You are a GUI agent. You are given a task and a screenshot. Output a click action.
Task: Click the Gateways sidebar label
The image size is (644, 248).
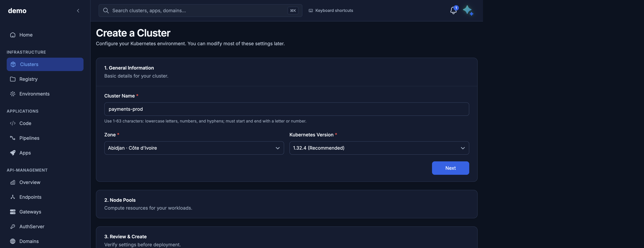click(x=30, y=212)
